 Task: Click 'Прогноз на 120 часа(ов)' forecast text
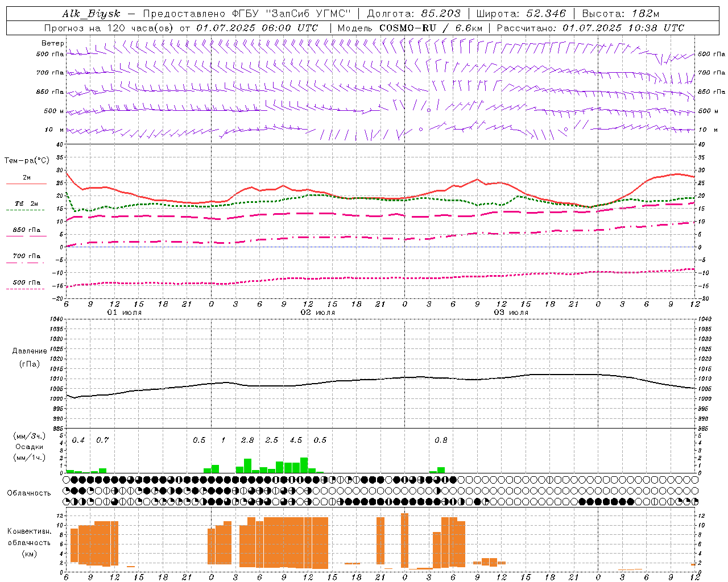109,28
